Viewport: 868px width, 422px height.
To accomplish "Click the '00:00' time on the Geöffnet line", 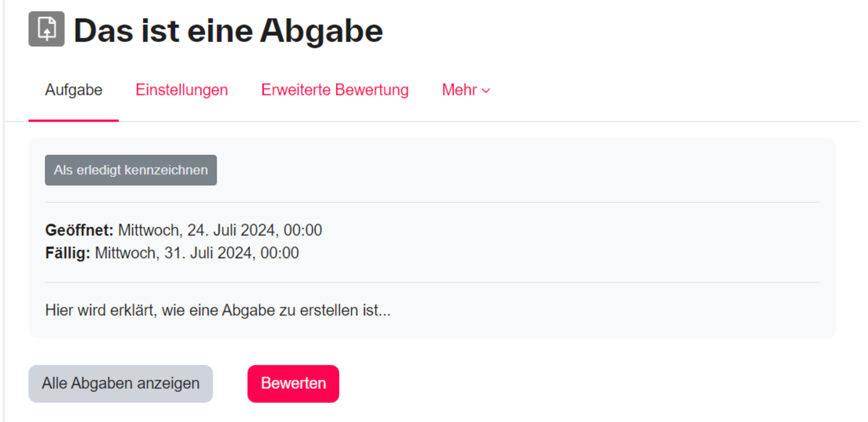I will tap(302, 230).
